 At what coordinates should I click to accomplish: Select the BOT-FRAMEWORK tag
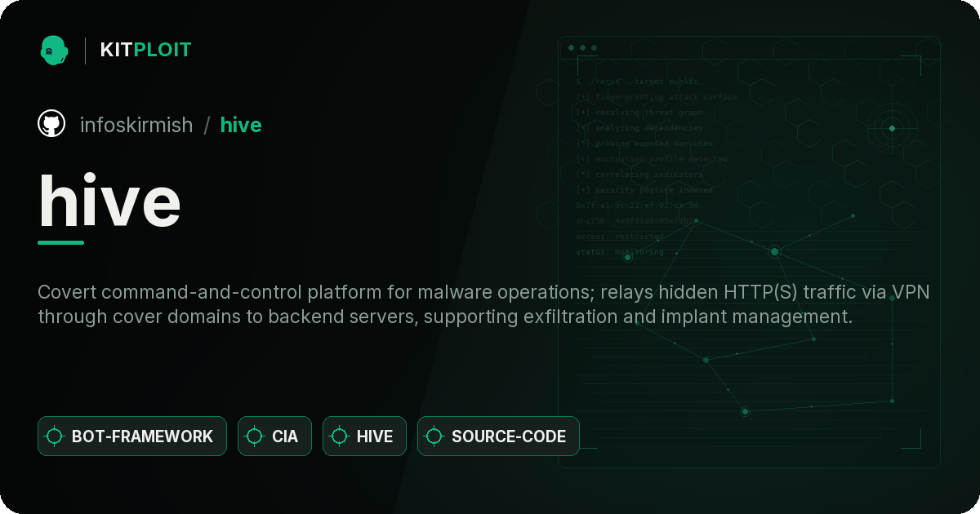[x=132, y=436]
